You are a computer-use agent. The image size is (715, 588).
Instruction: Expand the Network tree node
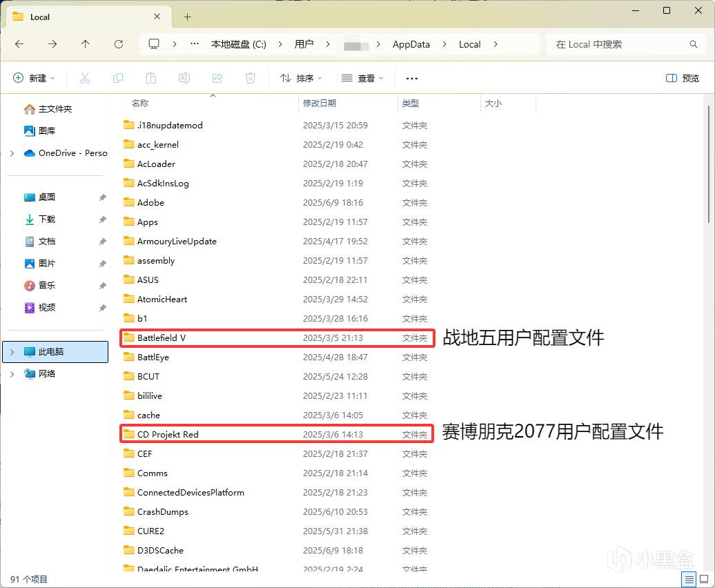click(12, 374)
